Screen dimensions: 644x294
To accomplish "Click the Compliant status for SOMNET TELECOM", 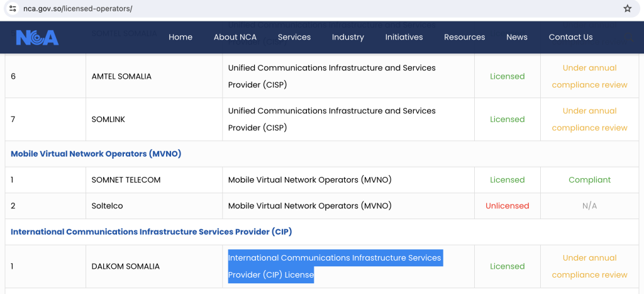I will (589, 179).
